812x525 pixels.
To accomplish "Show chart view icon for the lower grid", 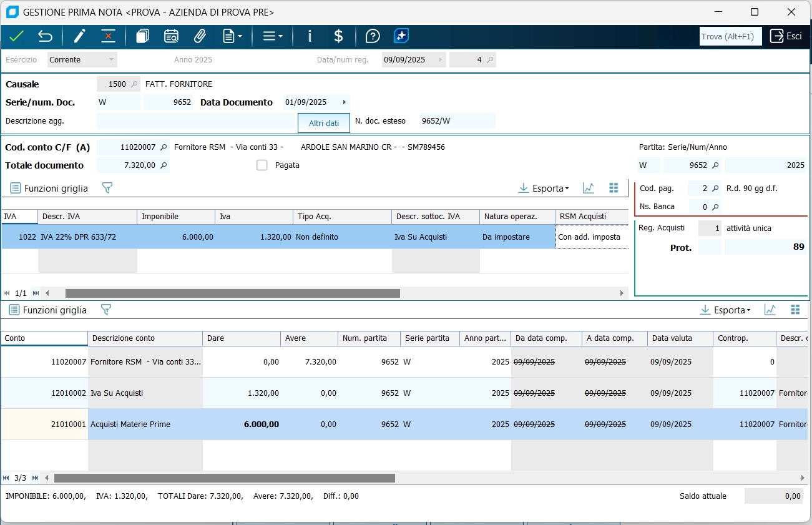I will click(x=770, y=310).
